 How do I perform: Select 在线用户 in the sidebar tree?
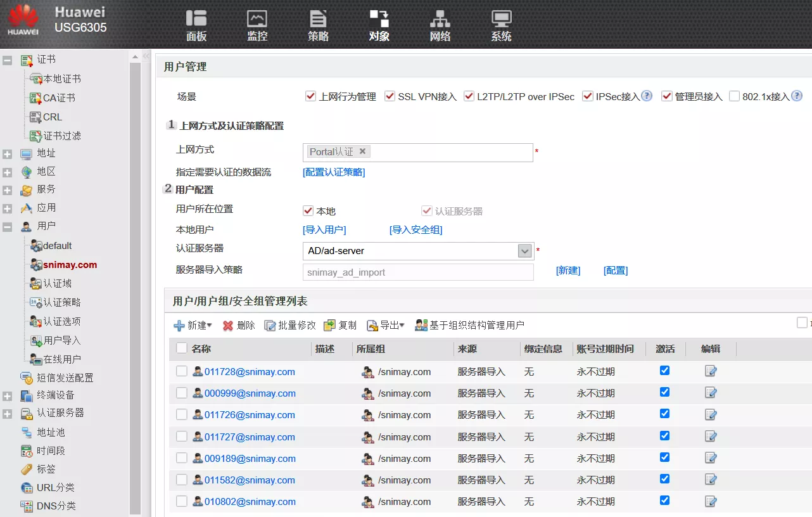(x=61, y=359)
